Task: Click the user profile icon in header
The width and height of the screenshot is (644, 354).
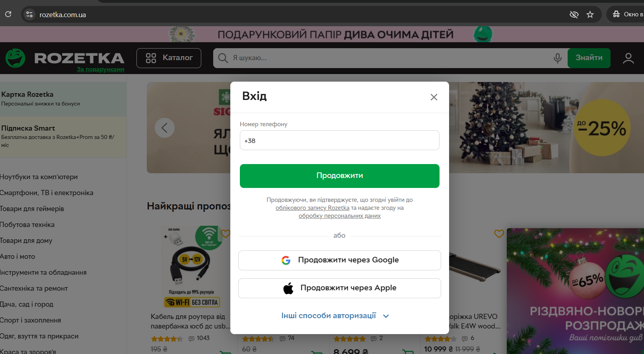Action: pos(628,58)
